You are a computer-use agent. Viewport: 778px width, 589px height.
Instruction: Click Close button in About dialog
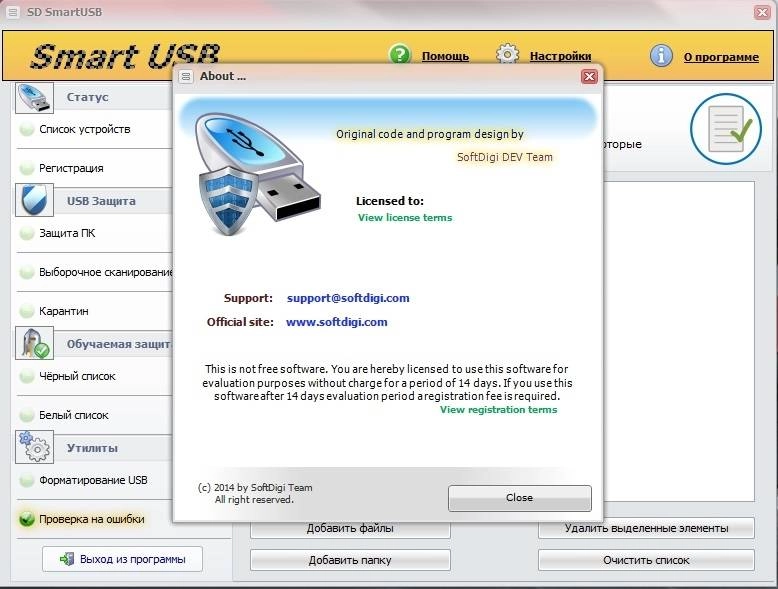519,498
